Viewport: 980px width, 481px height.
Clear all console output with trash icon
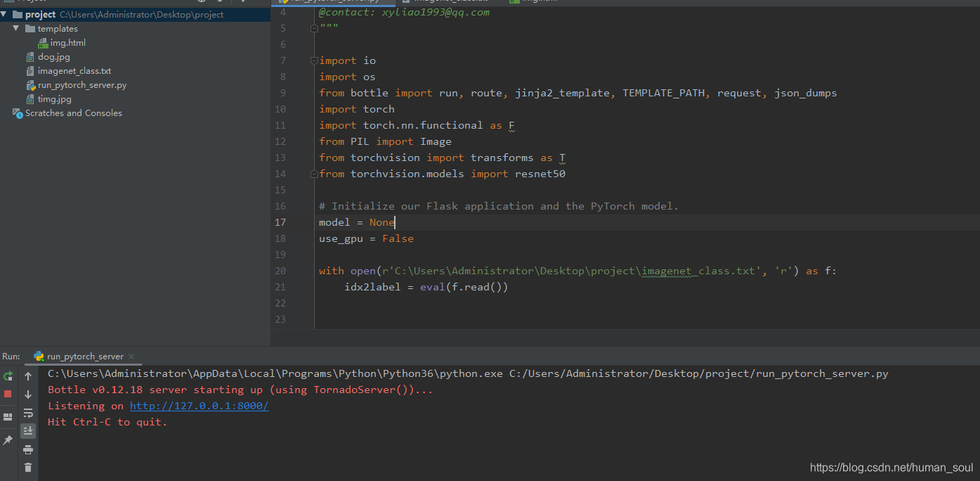[28, 467]
